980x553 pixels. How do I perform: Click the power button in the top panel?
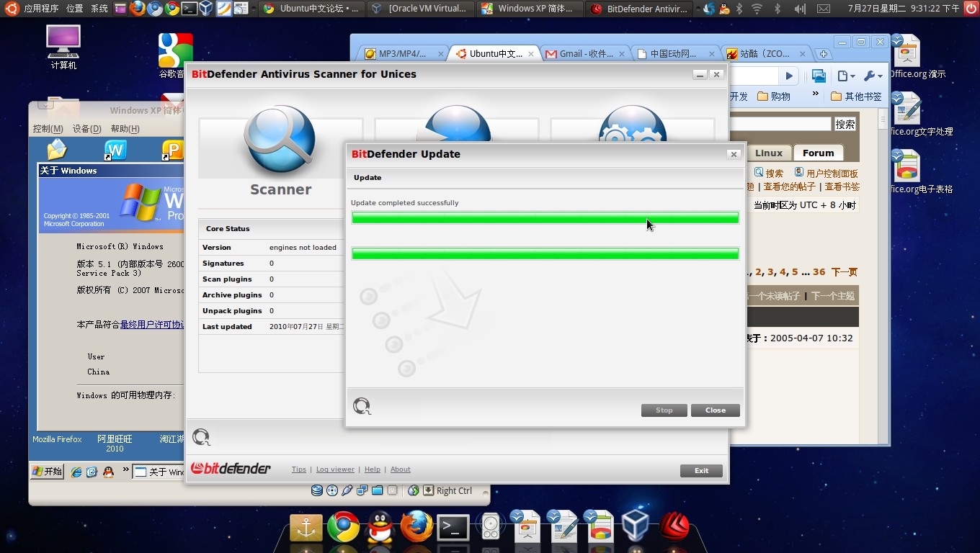click(971, 9)
